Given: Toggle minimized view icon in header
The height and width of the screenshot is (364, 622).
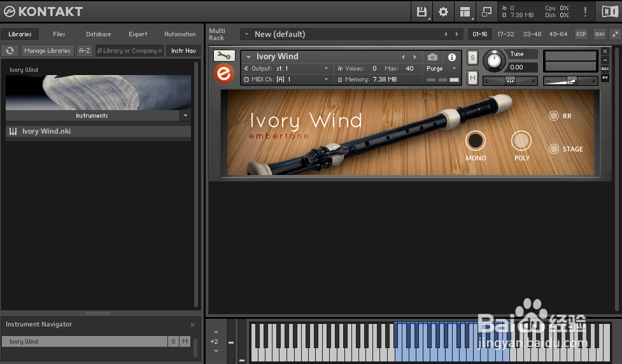Looking at the screenshot, I should [486, 12].
